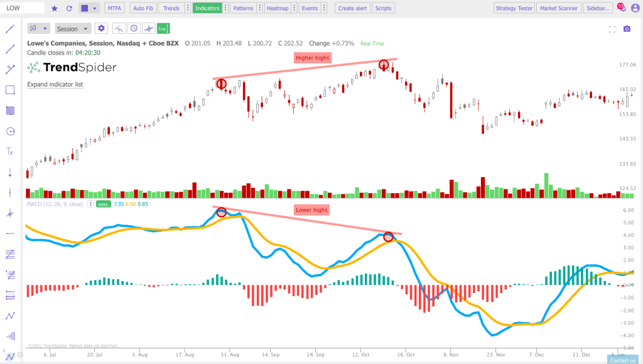Click the Real Time status label
Screen dimensions: 643x364
(372, 43)
